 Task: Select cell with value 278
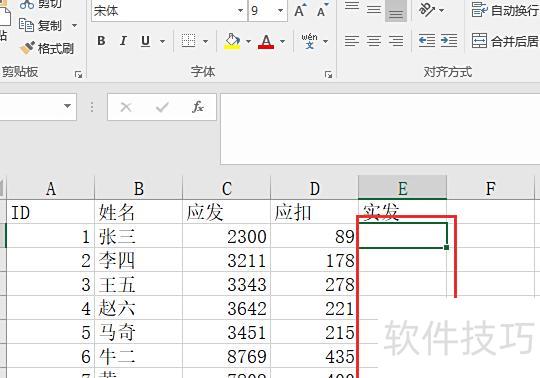(x=314, y=284)
